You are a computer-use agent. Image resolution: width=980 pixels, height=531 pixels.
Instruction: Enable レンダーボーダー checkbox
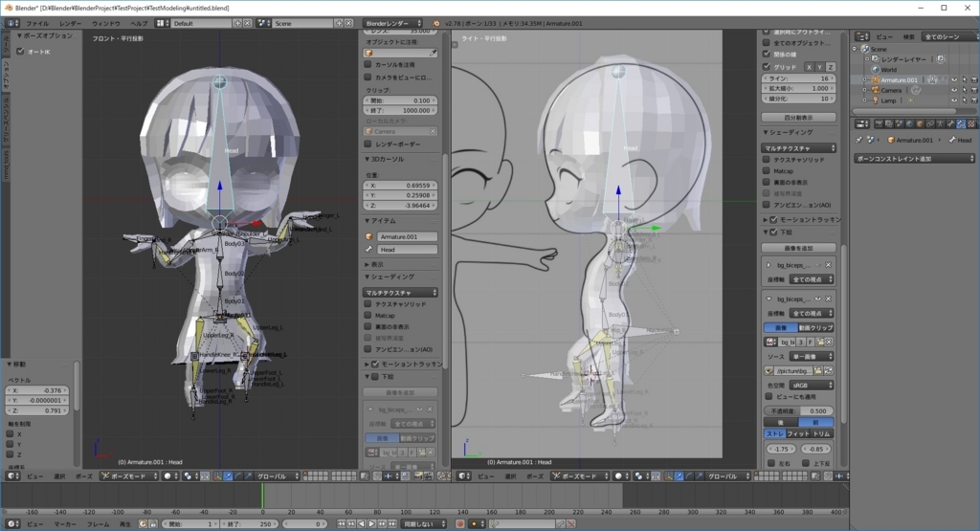[x=368, y=144]
